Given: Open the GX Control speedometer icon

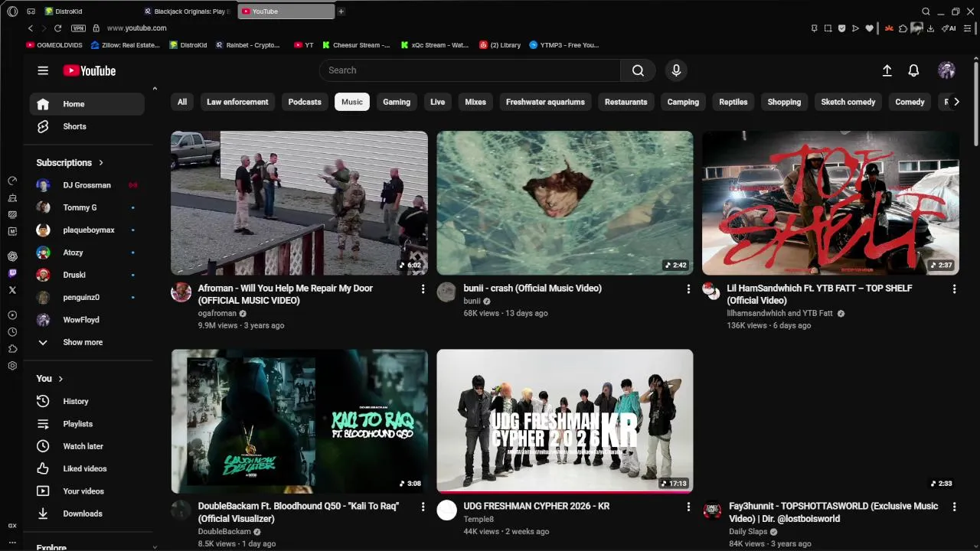Looking at the screenshot, I should pos(12,181).
